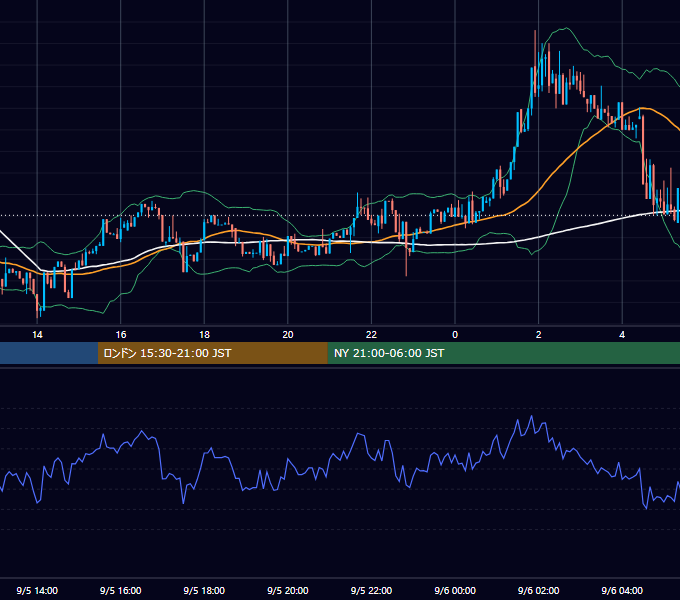Click the 9/5 20:00 time label
680x600 pixels.
tap(288, 590)
